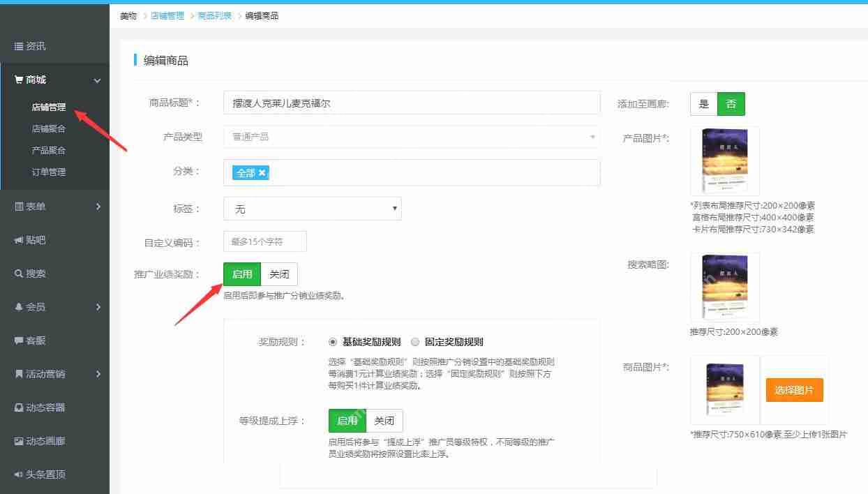This screenshot has width=868, height=494.
Task: Click the 动态容器 dynamic container icon
Action: tap(20, 407)
